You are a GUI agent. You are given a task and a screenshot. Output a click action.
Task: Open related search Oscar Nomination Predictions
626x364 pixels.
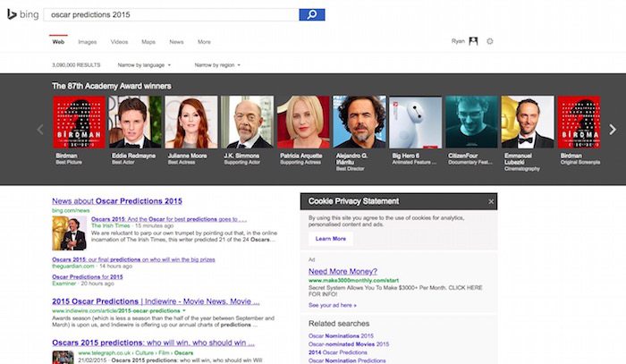pyautogui.click(x=347, y=360)
